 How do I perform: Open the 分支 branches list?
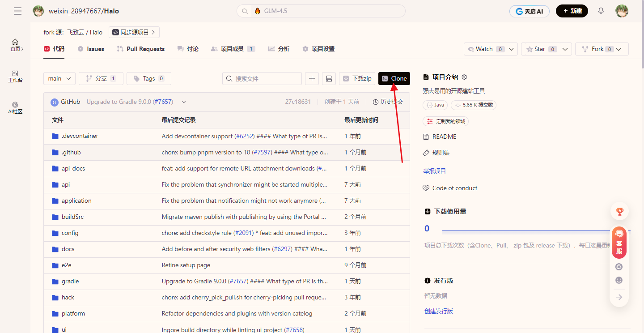[x=101, y=78]
